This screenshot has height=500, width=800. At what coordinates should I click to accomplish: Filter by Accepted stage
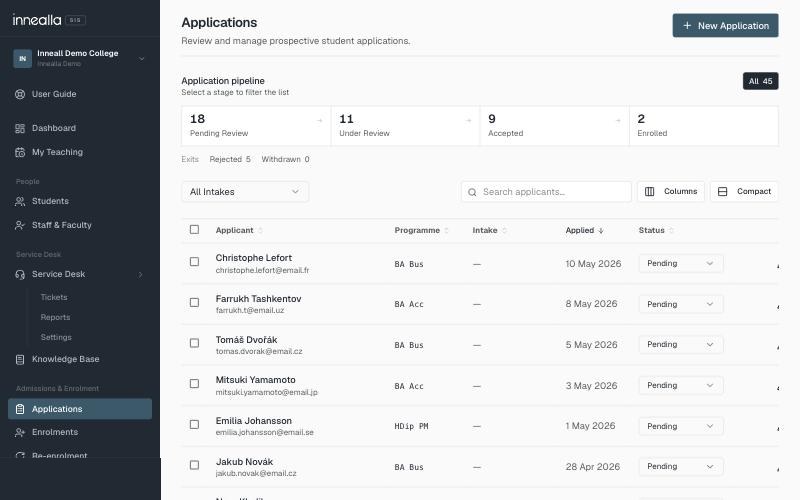tap(555, 126)
